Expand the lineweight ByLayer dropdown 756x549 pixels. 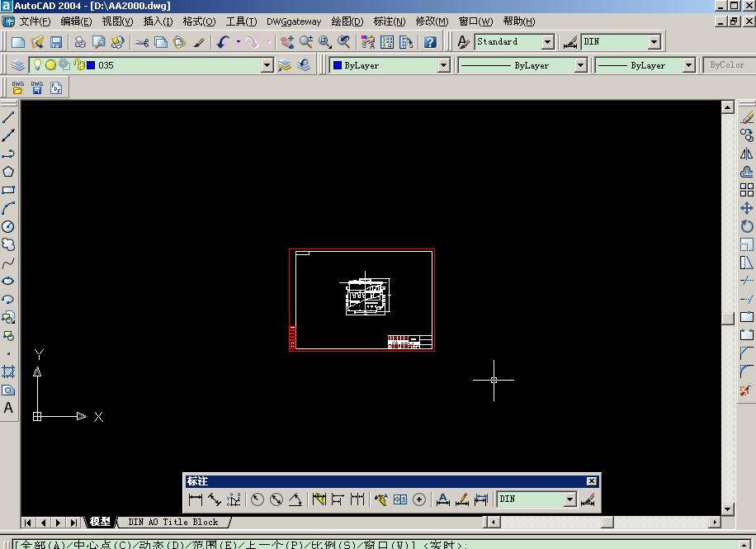pos(688,65)
